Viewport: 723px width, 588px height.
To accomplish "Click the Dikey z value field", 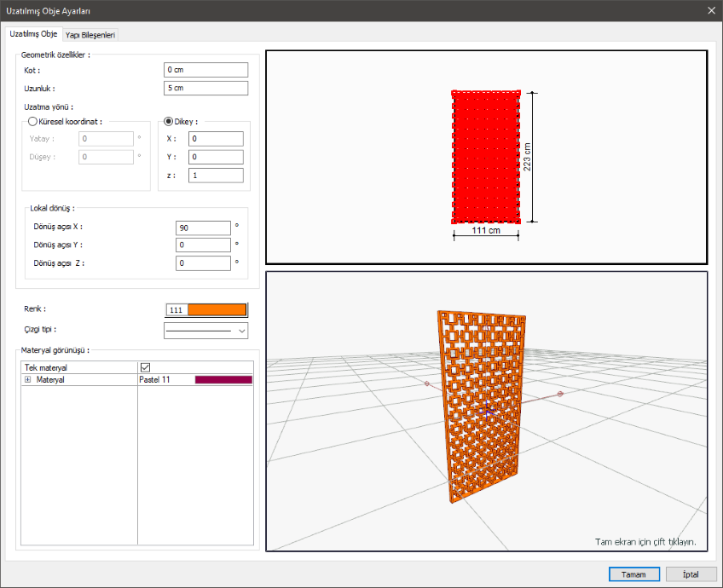I will click(216, 176).
